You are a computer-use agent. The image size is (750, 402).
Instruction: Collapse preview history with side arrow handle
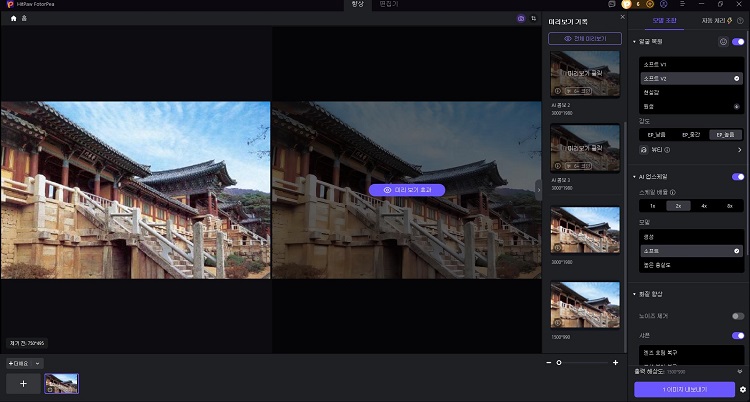coord(539,190)
